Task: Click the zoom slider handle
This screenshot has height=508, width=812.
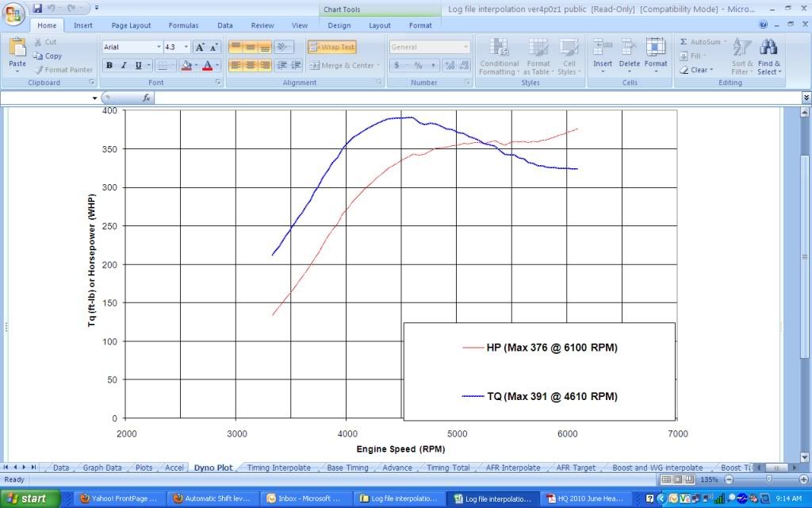Action: tap(768, 479)
